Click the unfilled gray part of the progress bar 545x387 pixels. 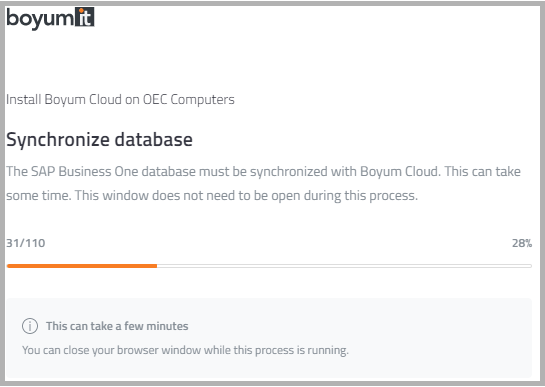(344, 266)
